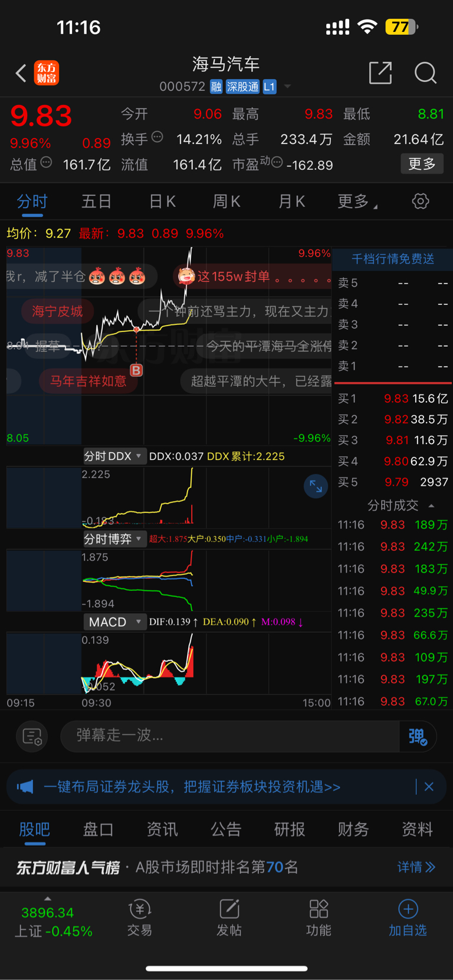Tap the 海宁皮城 danmaku comment

(57, 311)
